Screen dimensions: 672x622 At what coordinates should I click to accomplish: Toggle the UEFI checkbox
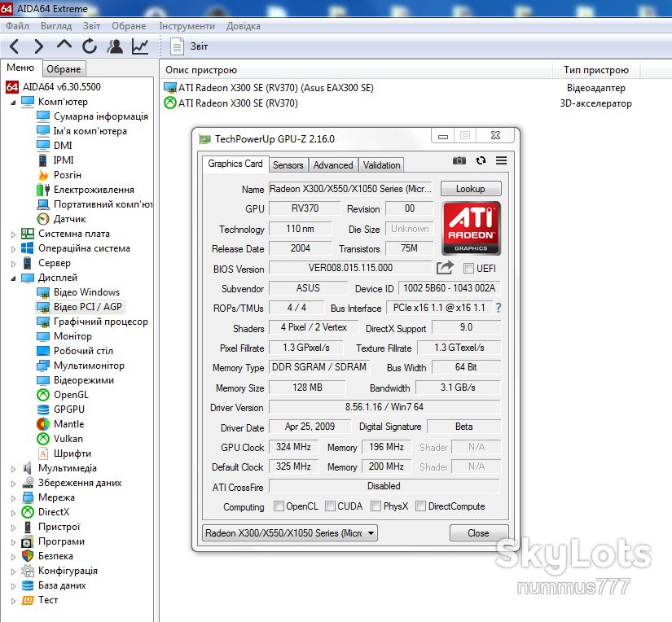point(468,269)
